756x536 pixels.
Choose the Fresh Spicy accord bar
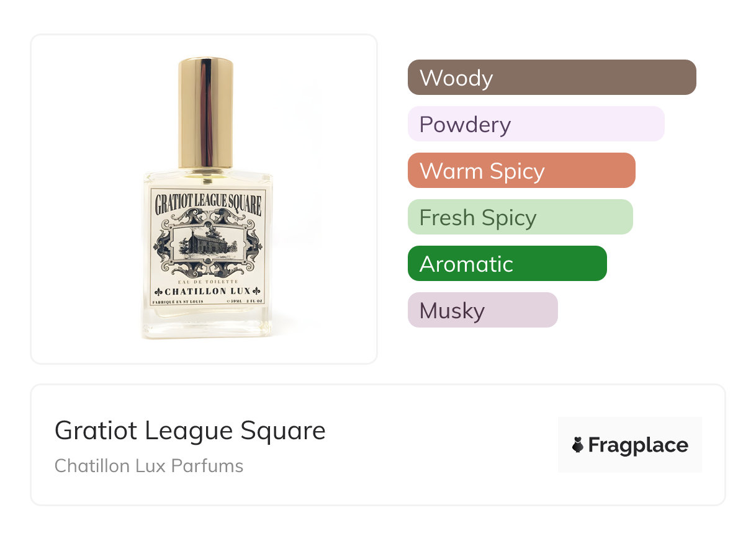520,217
